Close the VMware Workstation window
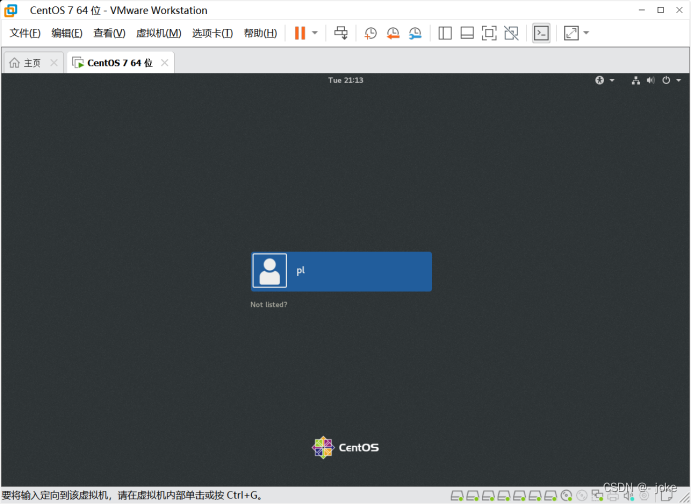 click(680, 10)
